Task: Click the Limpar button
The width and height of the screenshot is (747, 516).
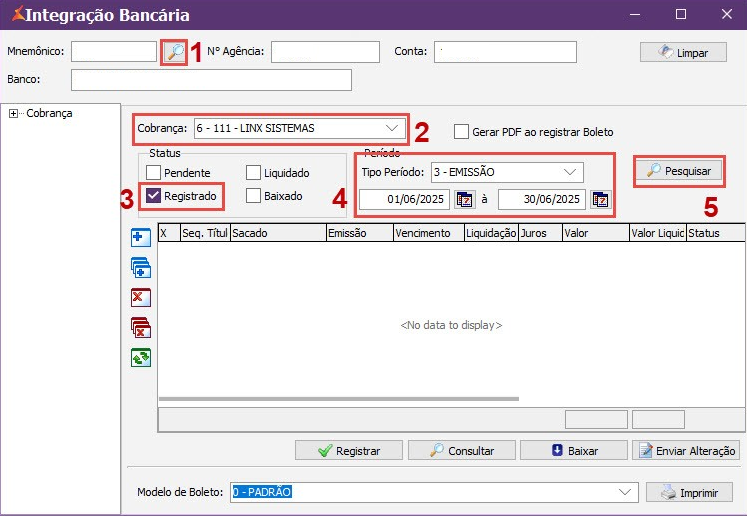Action: [x=683, y=52]
